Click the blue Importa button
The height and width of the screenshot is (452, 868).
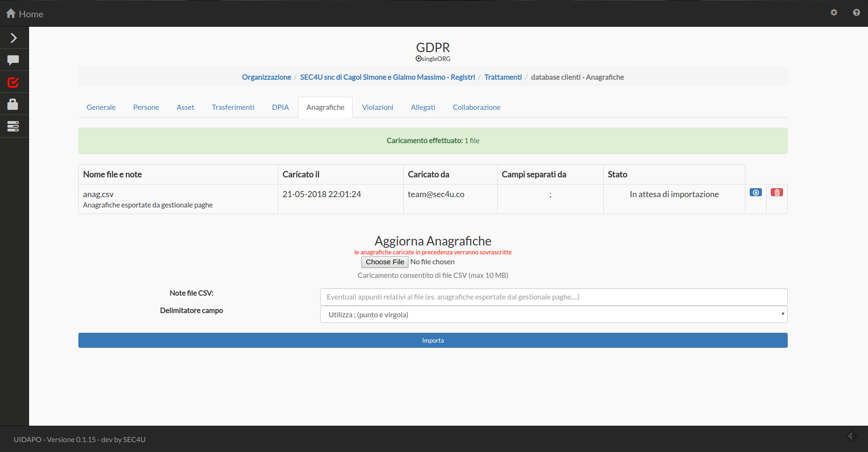[433, 340]
